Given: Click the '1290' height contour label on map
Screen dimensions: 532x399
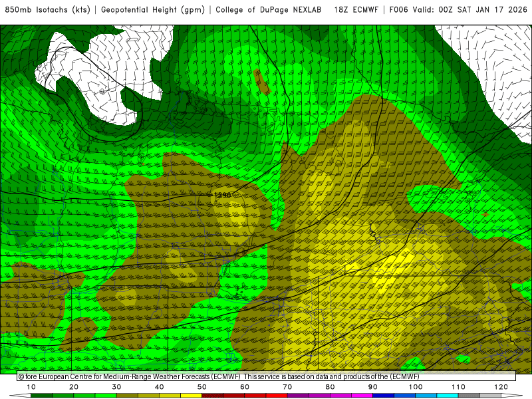Looking at the screenshot, I should tap(223, 195).
